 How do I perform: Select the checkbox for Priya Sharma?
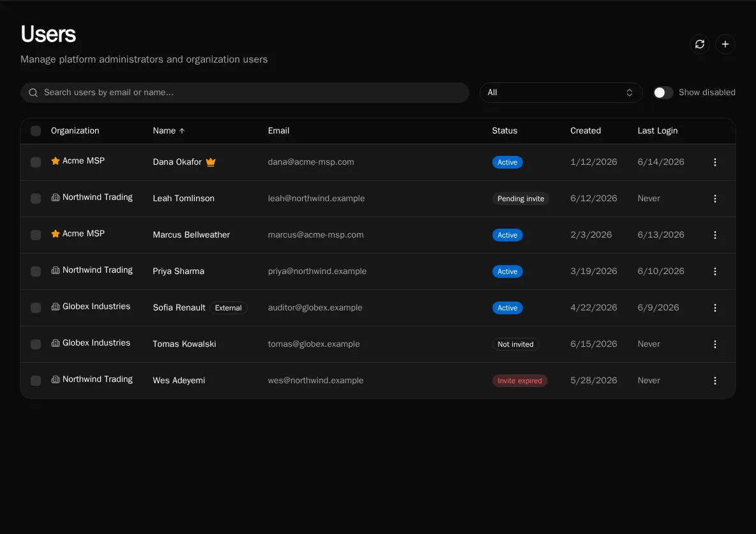36,271
